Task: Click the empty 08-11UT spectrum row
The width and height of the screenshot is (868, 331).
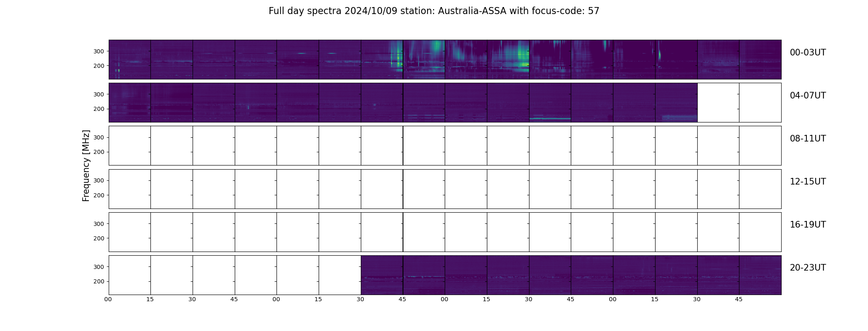Action: (x=445, y=146)
